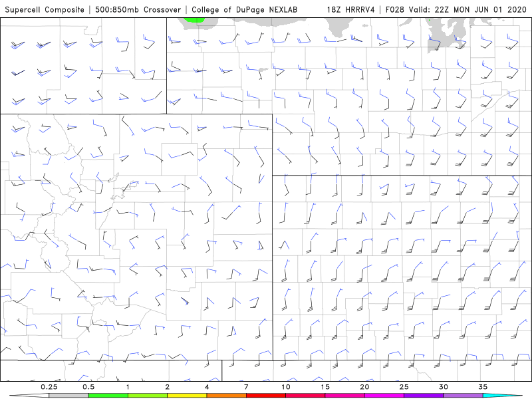Click the '0.5' legend label
Screen dimensions: 532x399
pos(88,387)
